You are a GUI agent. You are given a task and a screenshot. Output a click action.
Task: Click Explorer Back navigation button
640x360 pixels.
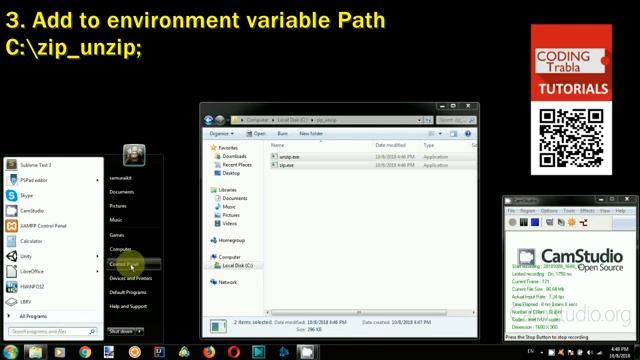(209, 120)
